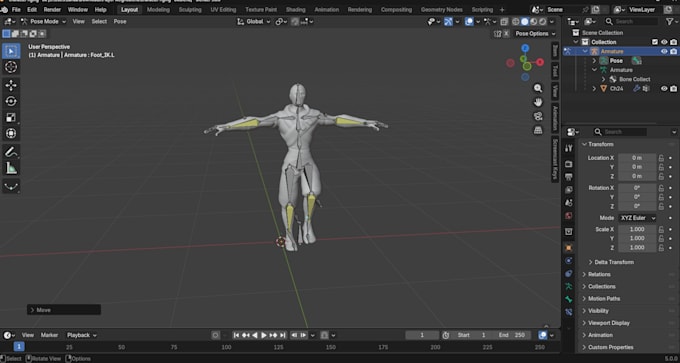
Task: Switch orthographic/perspective grid icon in viewport
Action: click(x=538, y=130)
